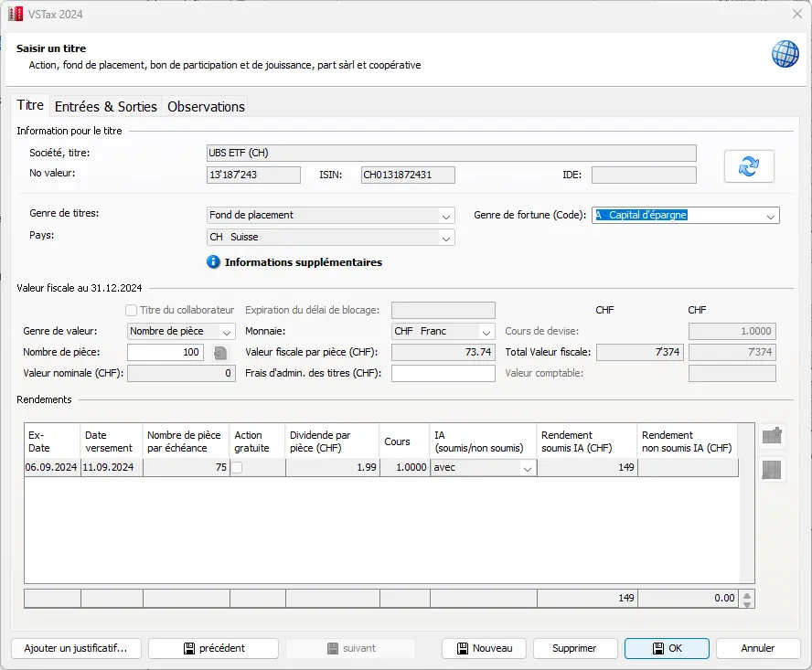Image resolution: width=812 pixels, height=670 pixels.
Task: Click the add row icon beside Rendements table
Action: 772,436
